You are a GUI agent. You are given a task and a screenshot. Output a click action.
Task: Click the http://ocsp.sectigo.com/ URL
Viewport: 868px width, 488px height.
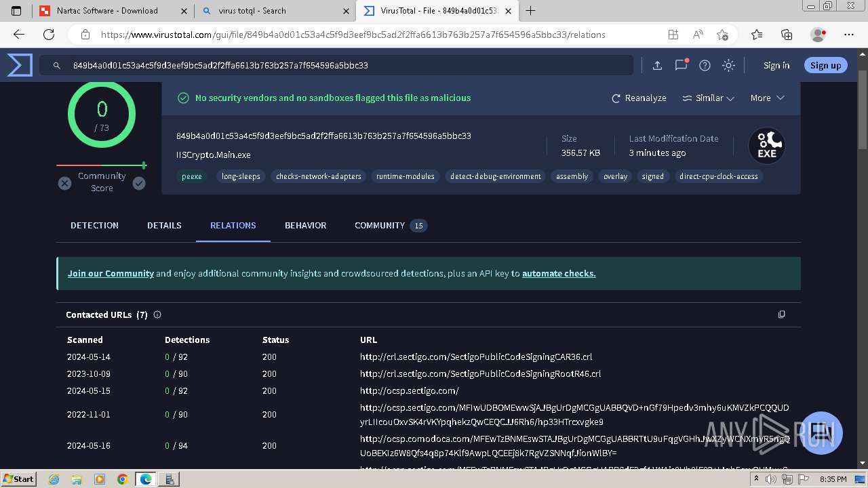click(410, 390)
